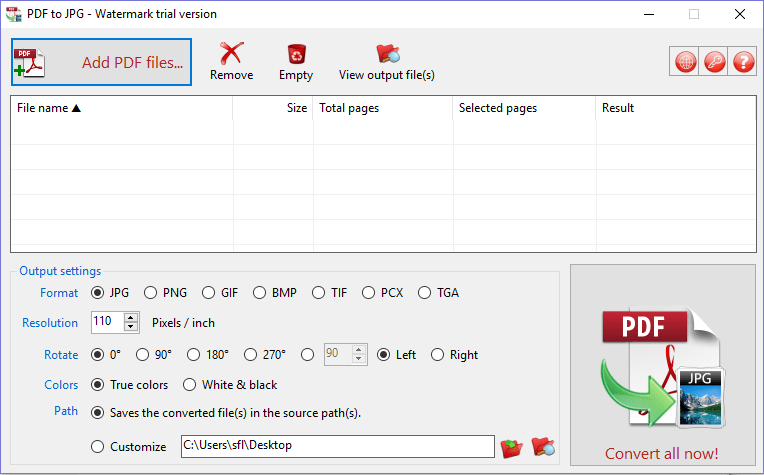Viewport: 764px width, 475px height.
Task: Sort by File name column header
Action: tap(122, 108)
